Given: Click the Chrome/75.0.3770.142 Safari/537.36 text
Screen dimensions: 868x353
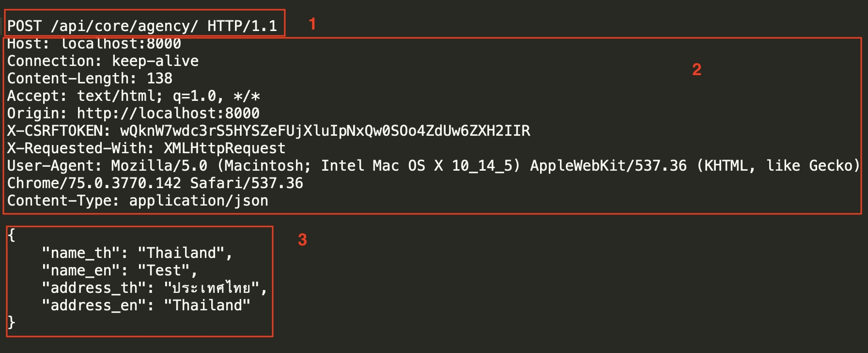Looking at the screenshot, I should pos(155,183).
